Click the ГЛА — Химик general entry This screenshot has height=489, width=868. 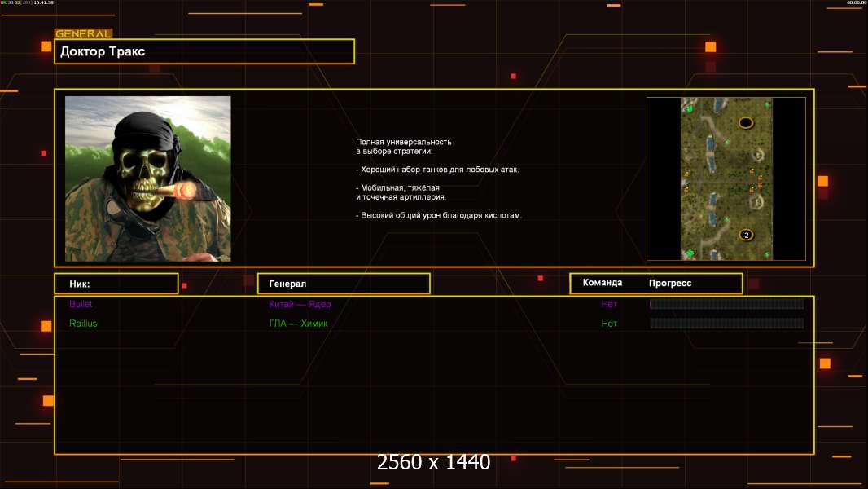coord(298,324)
